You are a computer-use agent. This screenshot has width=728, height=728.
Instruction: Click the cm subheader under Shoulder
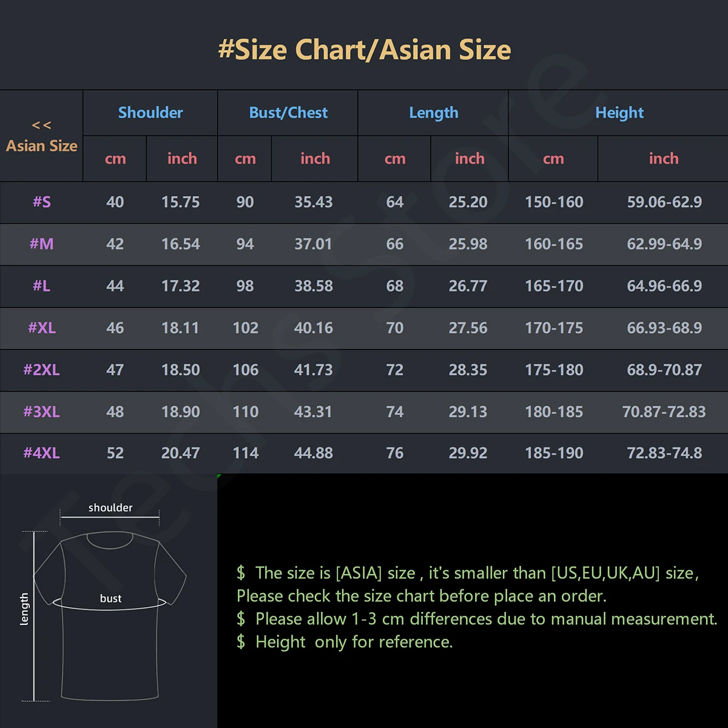pos(115,159)
